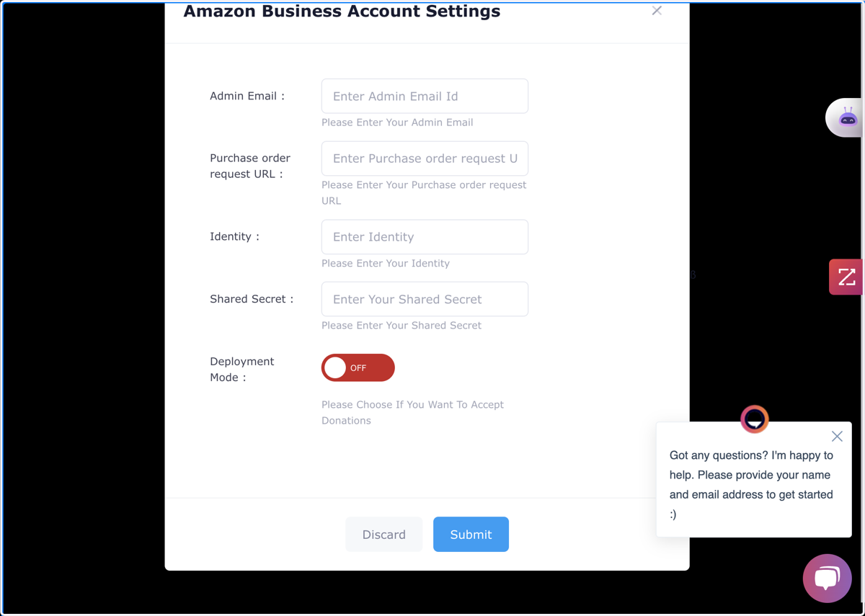Click the 'Identity :' label

pyautogui.click(x=235, y=236)
